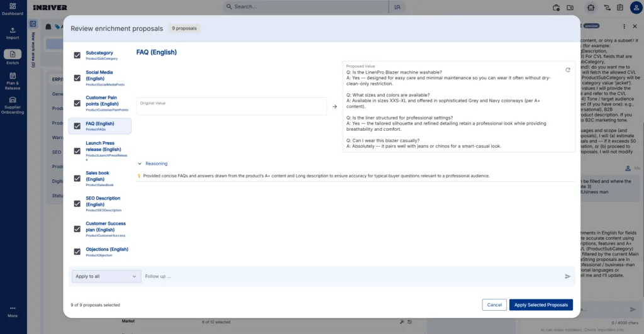The height and width of the screenshot is (334, 644).
Task: Click the FAQ (English) heading
Action: [x=157, y=52]
